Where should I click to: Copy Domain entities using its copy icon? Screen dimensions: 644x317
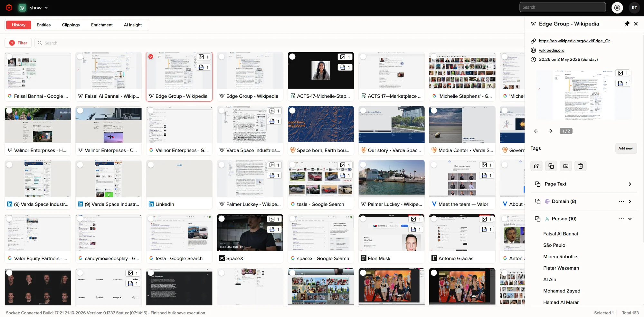[537, 202]
